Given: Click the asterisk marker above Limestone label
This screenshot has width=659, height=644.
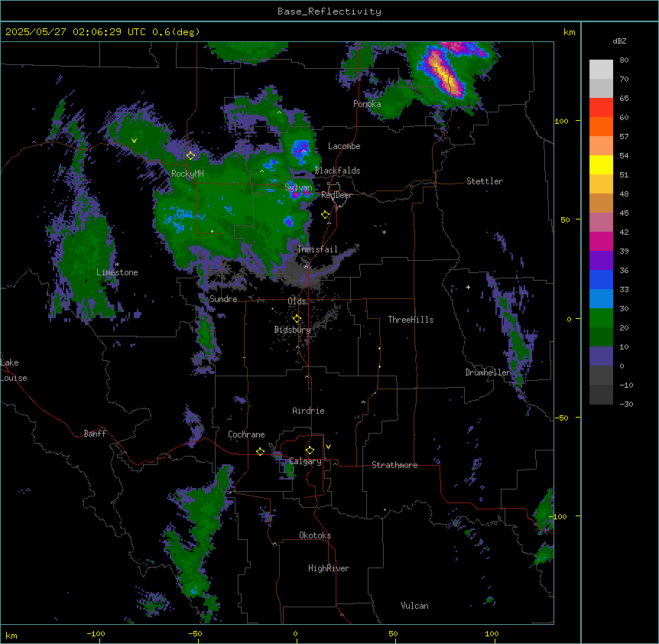Looking at the screenshot, I should coord(117,265).
